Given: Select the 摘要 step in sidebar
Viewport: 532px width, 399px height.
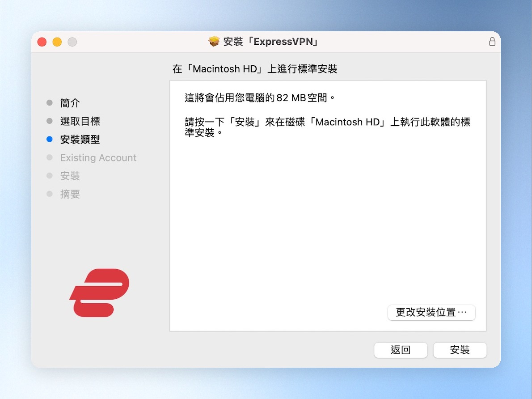Looking at the screenshot, I should 70,194.
